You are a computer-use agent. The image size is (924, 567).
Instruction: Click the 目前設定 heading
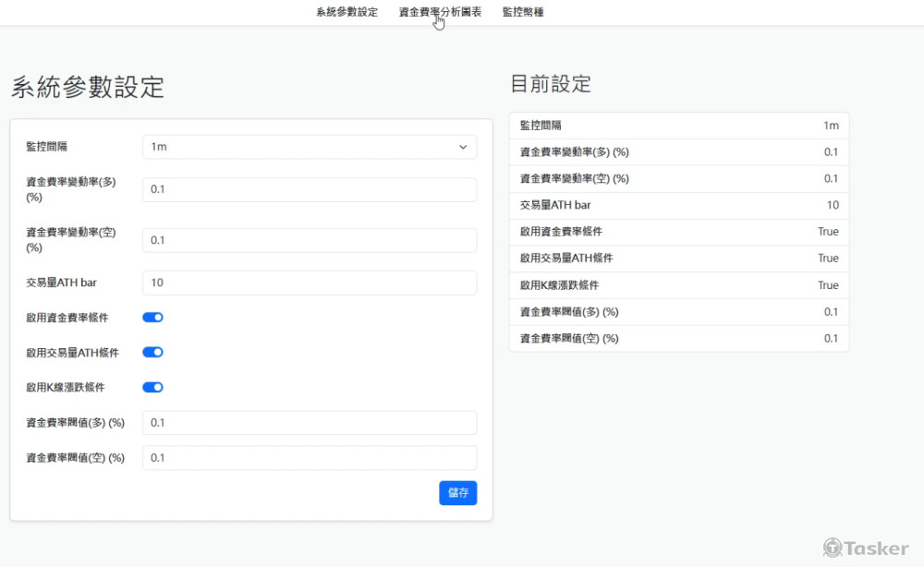tap(551, 84)
